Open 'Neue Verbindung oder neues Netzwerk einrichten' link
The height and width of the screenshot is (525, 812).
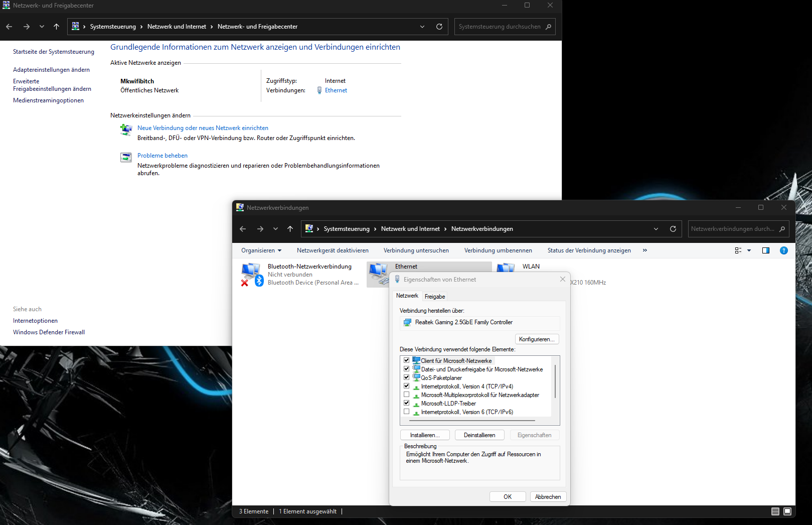[x=203, y=128]
